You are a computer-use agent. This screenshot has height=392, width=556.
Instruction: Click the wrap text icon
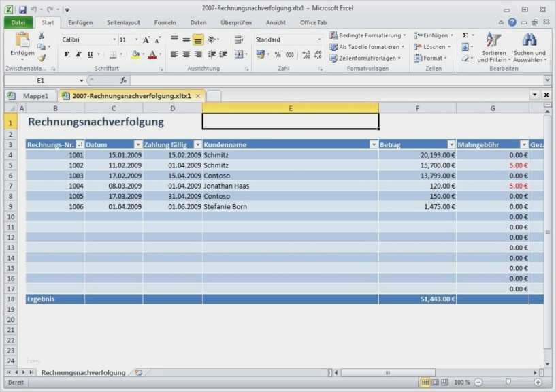coord(239,39)
